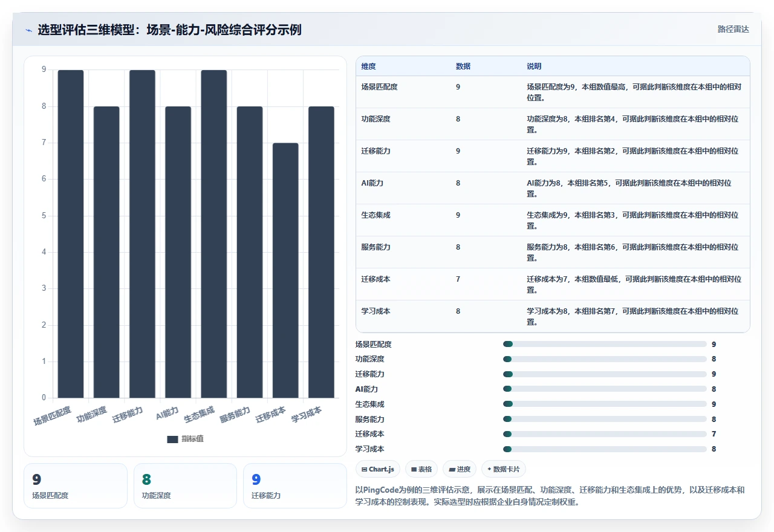
Task: Click the y-axis value 9 label
Action: 44,70
